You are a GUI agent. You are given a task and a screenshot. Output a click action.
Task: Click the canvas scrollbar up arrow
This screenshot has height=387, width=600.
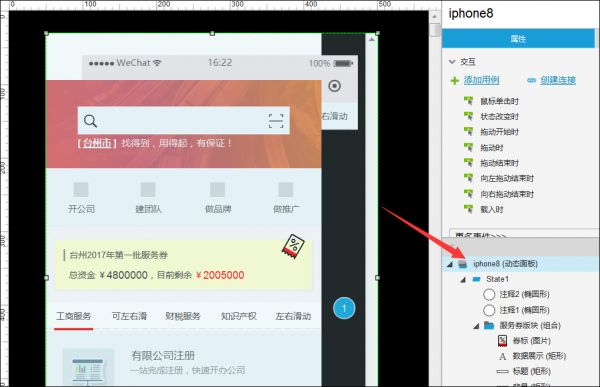point(434,16)
